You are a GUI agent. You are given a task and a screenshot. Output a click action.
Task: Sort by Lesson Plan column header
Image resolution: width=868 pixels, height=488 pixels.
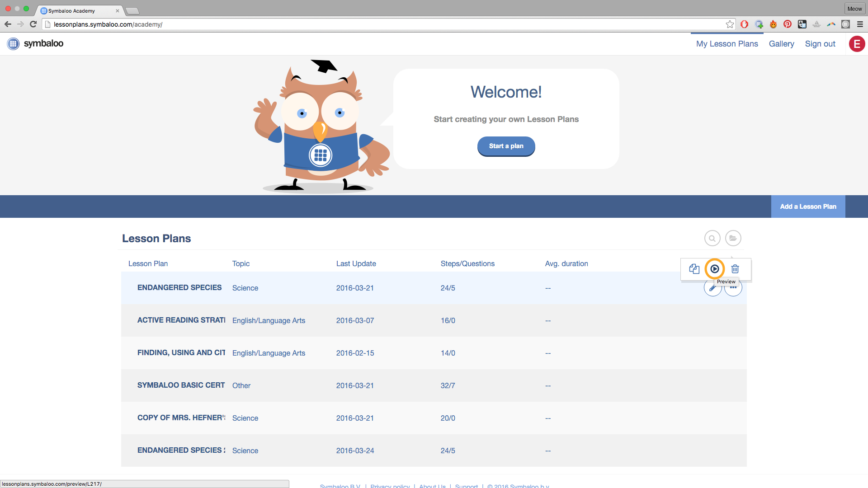point(148,263)
